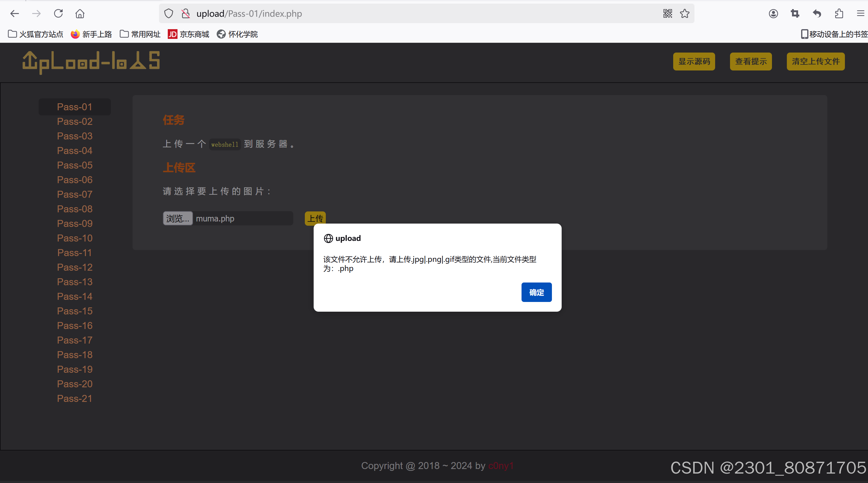Expand the 火狐官方站点 bookmark folder
Image resolution: width=868 pixels, height=483 pixels.
(x=35, y=34)
